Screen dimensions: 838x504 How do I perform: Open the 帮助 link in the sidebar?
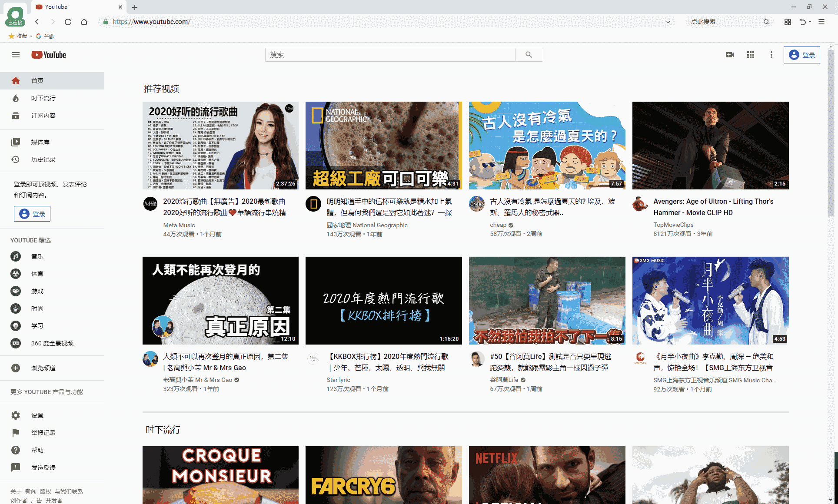click(x=37, y=450)
